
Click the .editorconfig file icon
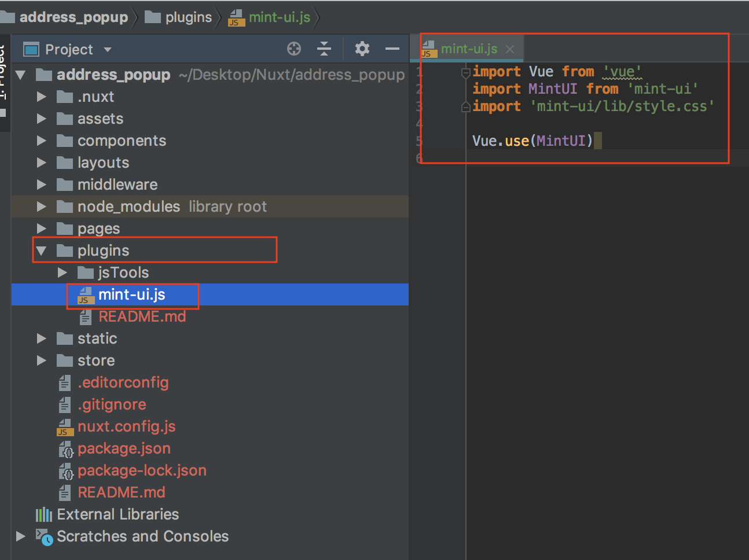coord(65,383)
